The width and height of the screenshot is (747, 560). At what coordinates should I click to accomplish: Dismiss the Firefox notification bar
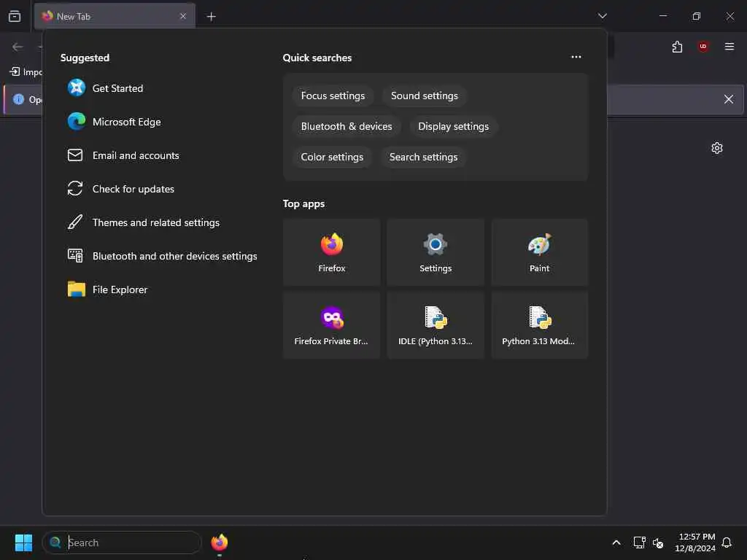click(x=729, y=99)
